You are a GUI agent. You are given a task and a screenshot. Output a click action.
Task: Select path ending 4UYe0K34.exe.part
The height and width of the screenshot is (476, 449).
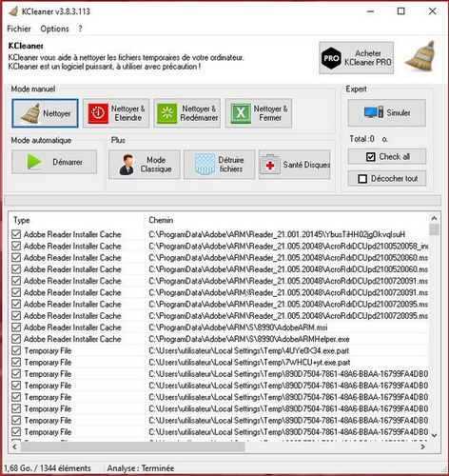[248, 350]
